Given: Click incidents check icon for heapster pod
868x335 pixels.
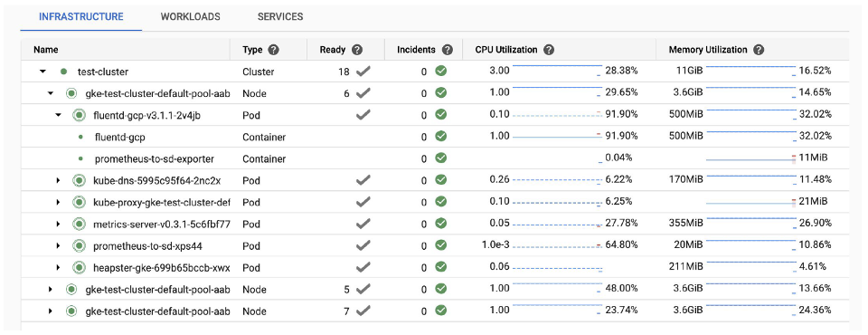Looking at the screenshot, I should (x=440, y=267).
